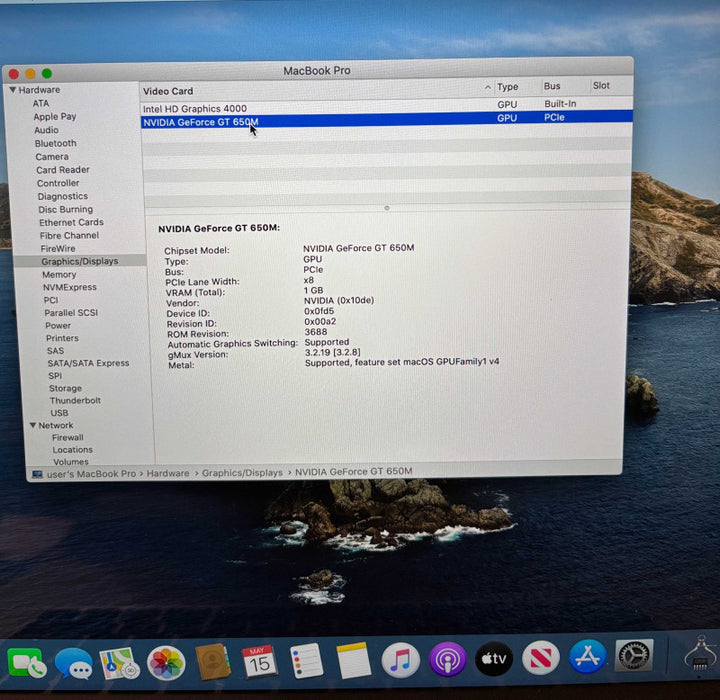720x700 pixels.
Task: Select Camera in the sidebar
Action: [x=52, y=157]
